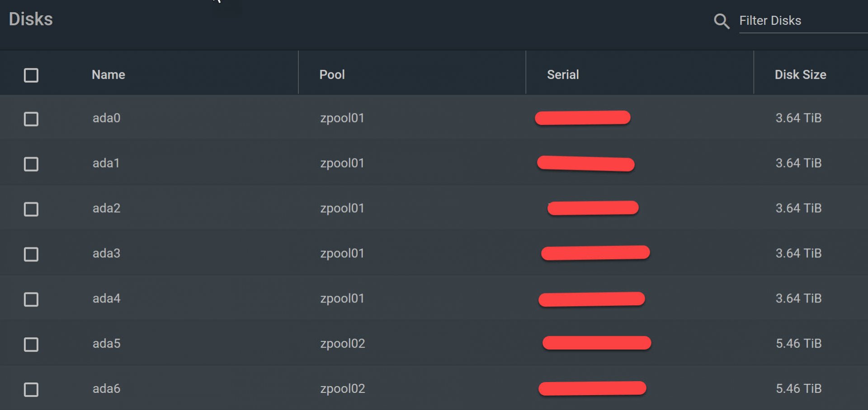Tick the checkbox beside ada2
The image size is (868, 410).
pyautogui.click(x=31, y=209)
